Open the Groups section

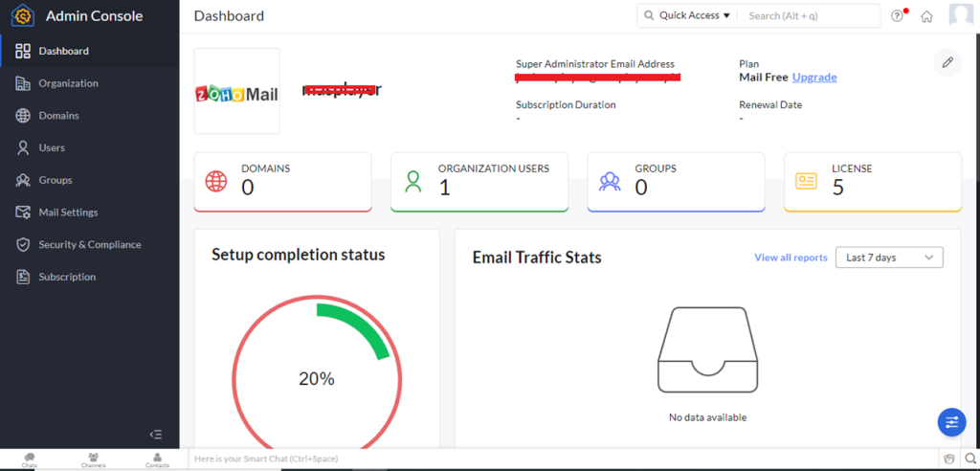point(90,180)
